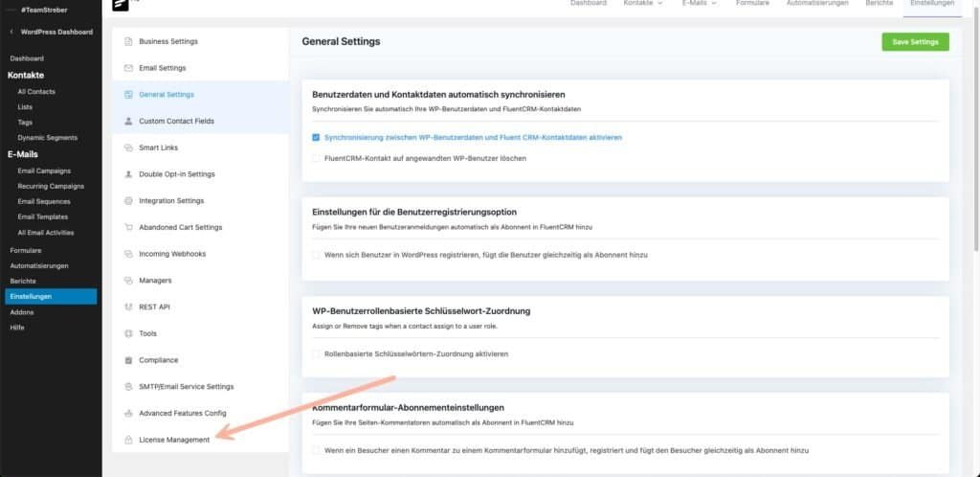Click the License Management lock icon
The width and height of the screenshot is (980, 477).
coord(129,440)
